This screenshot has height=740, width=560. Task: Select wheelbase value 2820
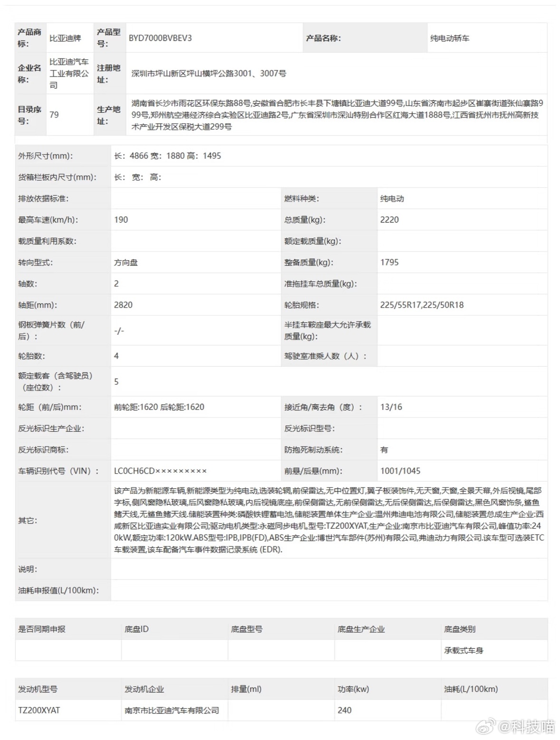coord(123,305)
